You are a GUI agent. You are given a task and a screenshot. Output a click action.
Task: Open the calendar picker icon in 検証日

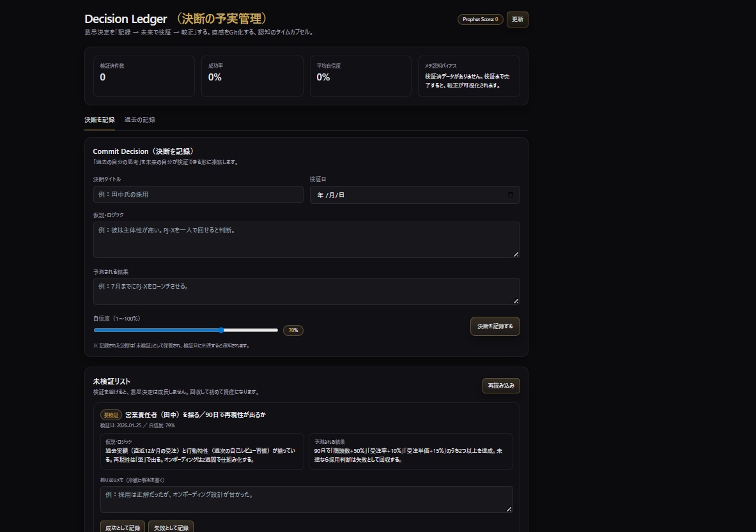511,195
